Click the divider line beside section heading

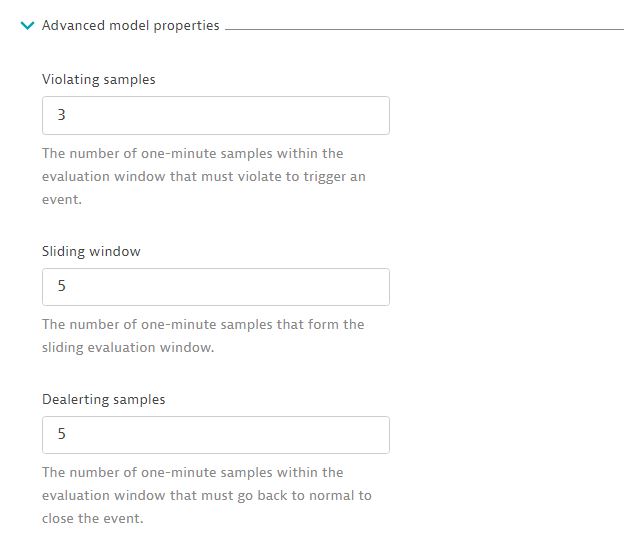point(420,29)
